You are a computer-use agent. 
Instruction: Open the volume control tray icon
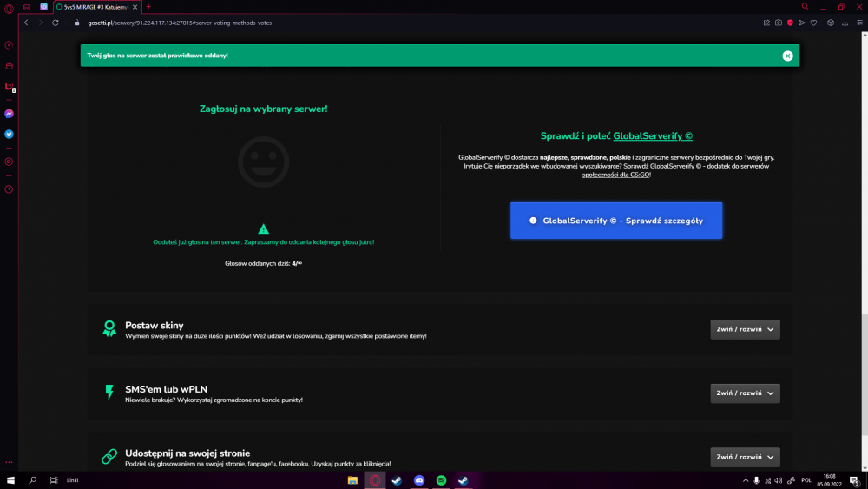coord(779,480)
